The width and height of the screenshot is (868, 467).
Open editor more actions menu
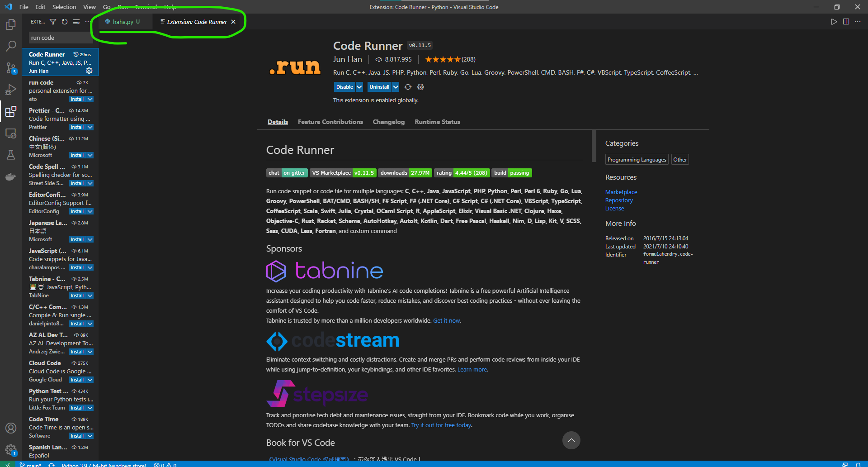coord(858,22)
